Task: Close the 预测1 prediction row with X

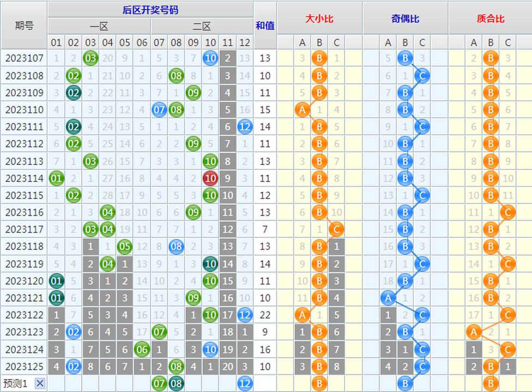Action: [40, 383]
